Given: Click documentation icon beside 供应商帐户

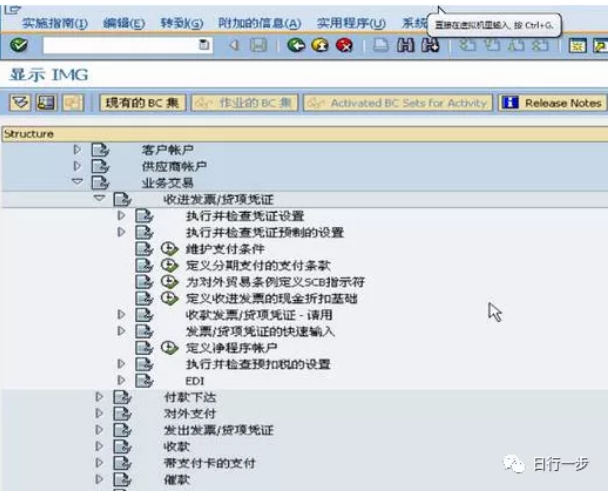Looking at the screenshot, I should tap(100, 166).
